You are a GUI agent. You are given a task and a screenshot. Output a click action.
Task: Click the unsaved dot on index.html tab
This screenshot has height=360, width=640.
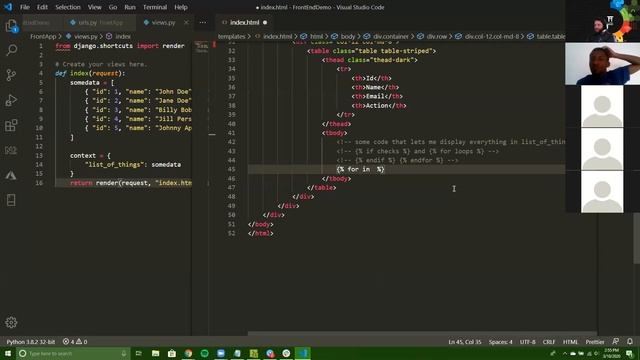click(x=265, y=22)
